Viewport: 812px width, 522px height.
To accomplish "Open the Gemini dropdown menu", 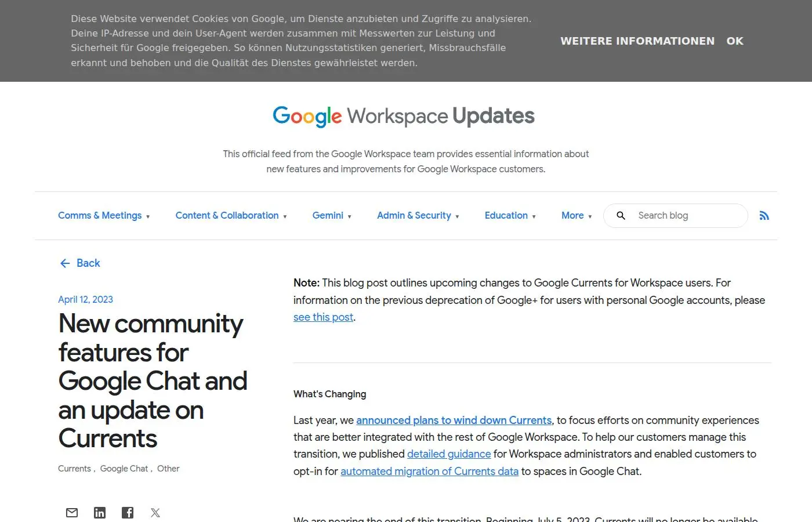I will pos(332,216).
